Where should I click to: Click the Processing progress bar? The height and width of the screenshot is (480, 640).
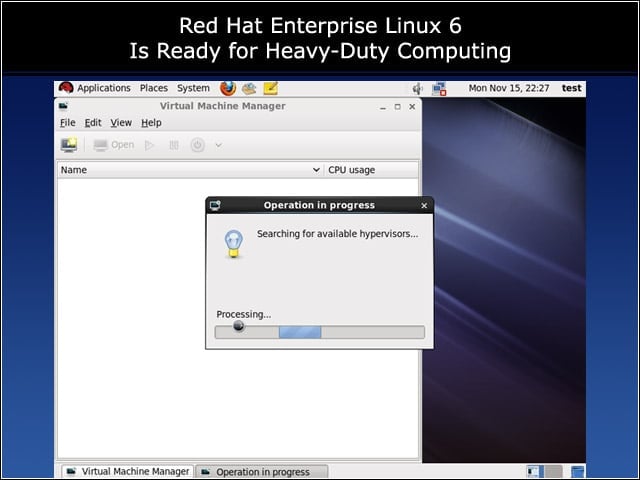coord(320,332)
